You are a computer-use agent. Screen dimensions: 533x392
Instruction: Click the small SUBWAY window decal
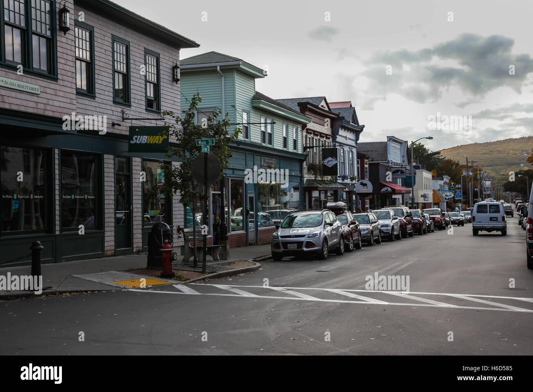pyautogui.click(x=154, y=213)
